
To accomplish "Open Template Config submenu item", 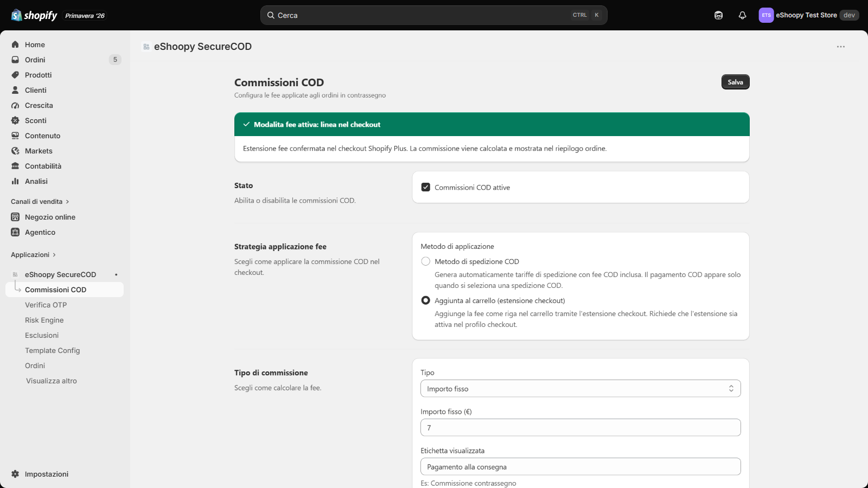I will pos(53,350).
